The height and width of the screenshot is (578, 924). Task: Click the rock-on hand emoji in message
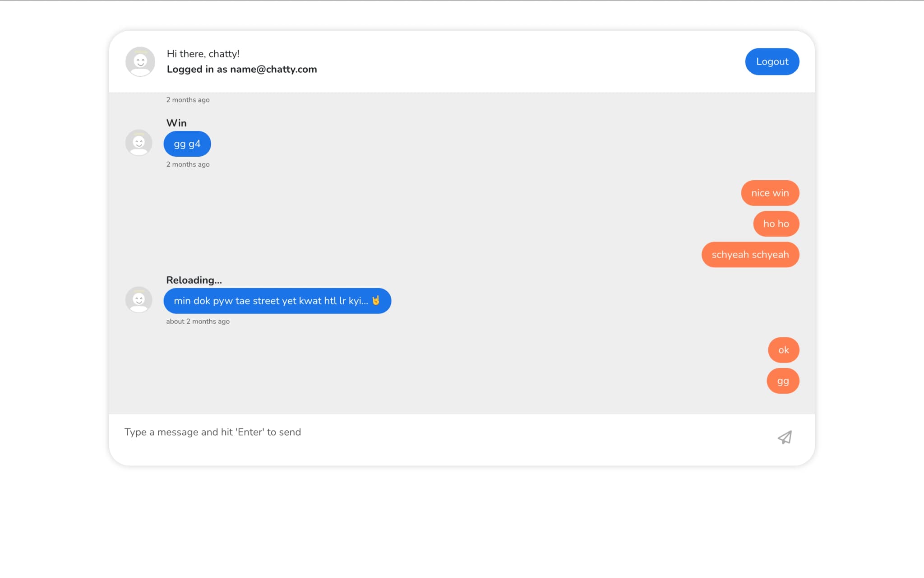[376, 300]
